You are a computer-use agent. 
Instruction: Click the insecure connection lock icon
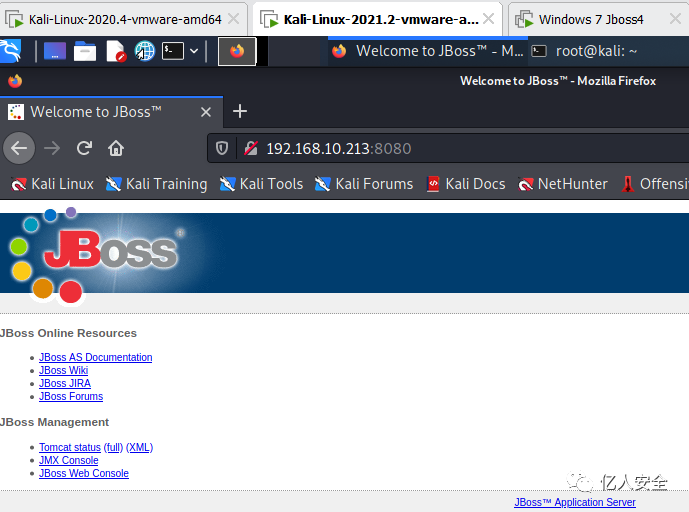pyautogui.click(x=251, y=149)
